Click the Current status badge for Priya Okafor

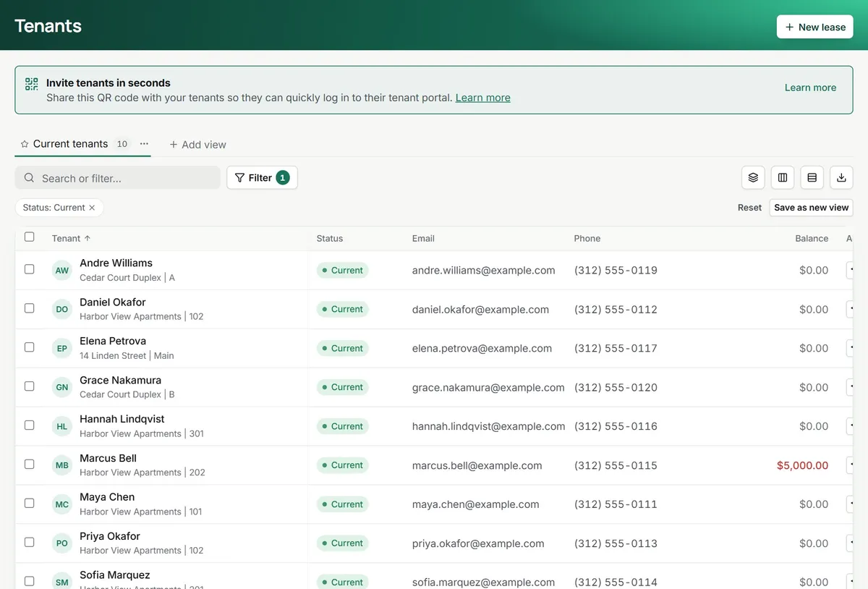(x=343, y=543)
